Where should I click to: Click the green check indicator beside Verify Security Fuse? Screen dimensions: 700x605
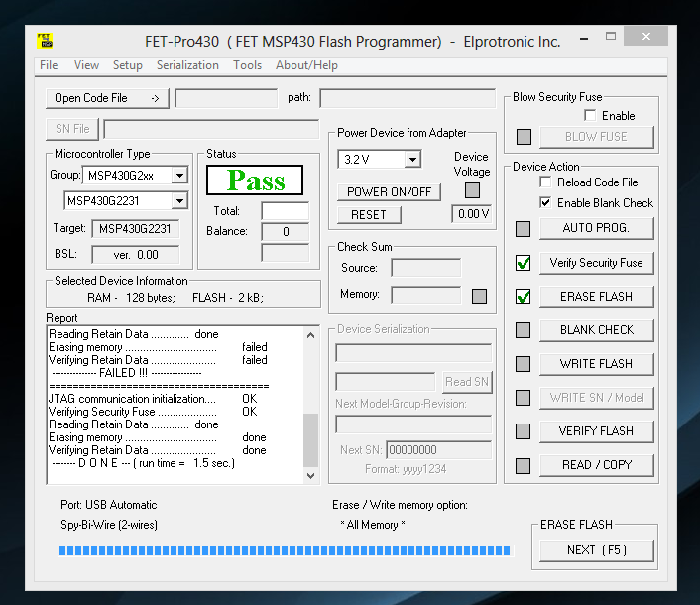pos(523,263)
